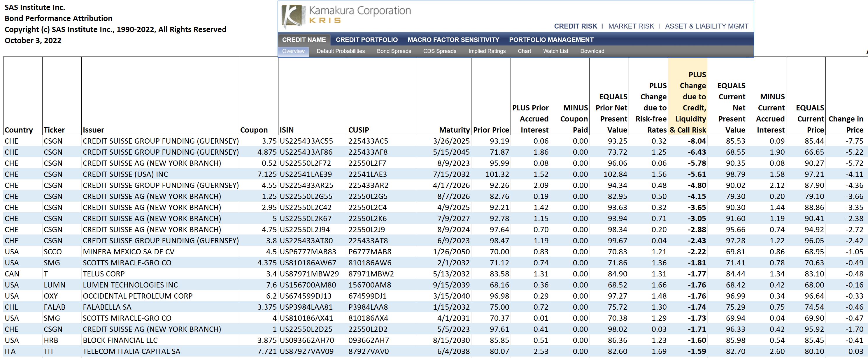The image size is (868, 358).
Task: Open CDS Spreads sub-tab
Action: click(440, 51)
